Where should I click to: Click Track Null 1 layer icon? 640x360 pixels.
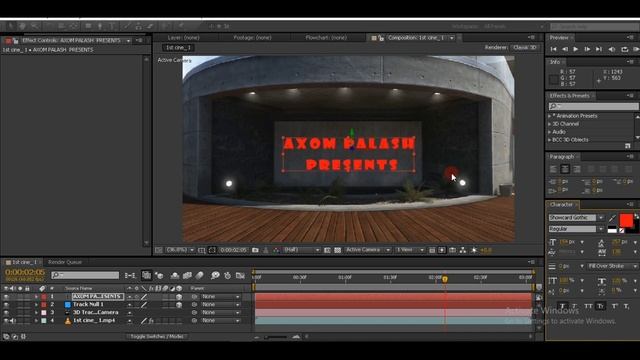[x=68, y=304]
